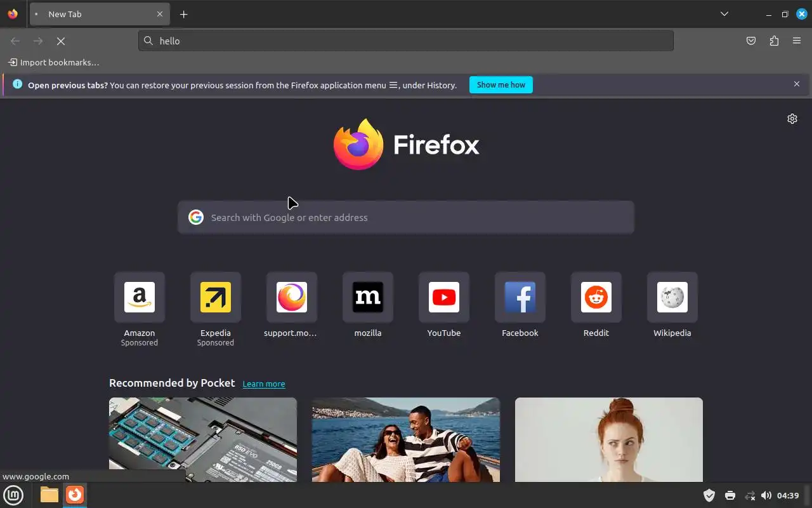The image size is (812, 508).
Task: Click the security shield tray icon
Action: point(709,495)
